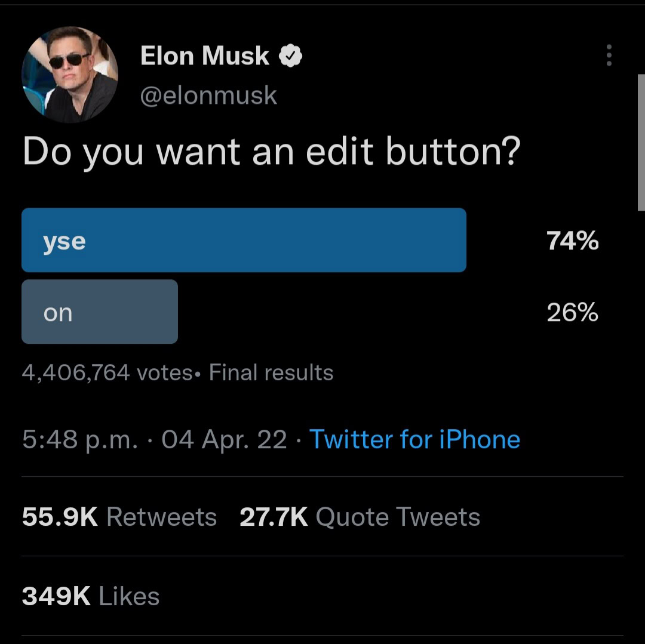View the 349K Likes list

(91, 596)
